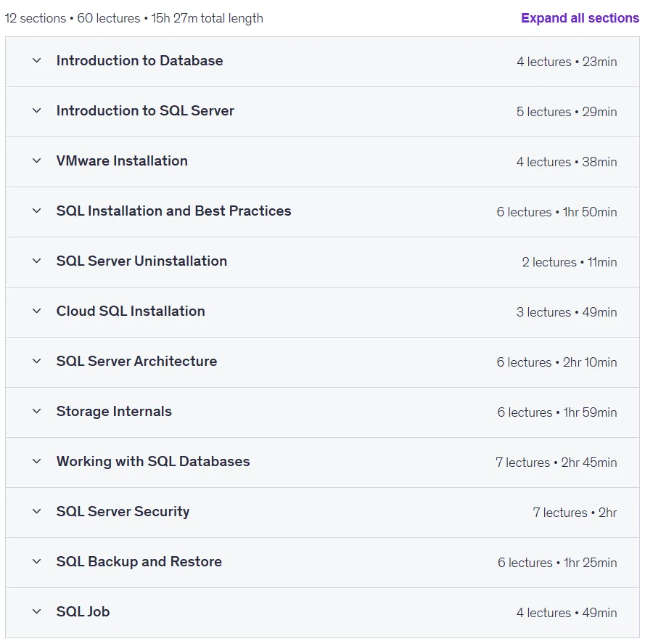
Task: Expand Cloud SQL Installation chevron
Action: coord(36,311)
